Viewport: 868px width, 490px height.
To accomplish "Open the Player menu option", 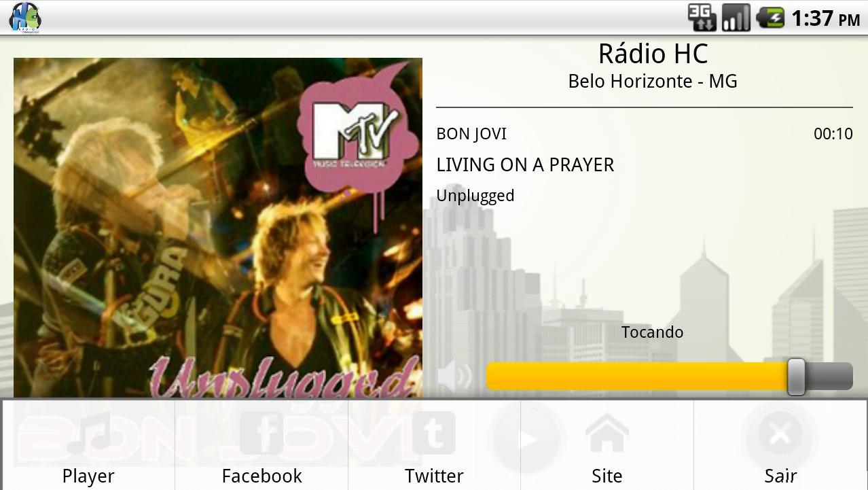I will (x=88, y=444).
